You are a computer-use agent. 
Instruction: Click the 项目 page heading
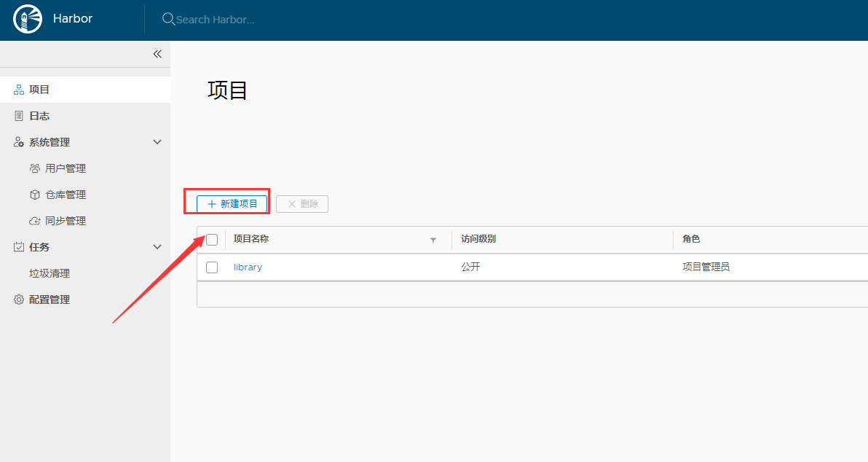coord(227,90)
